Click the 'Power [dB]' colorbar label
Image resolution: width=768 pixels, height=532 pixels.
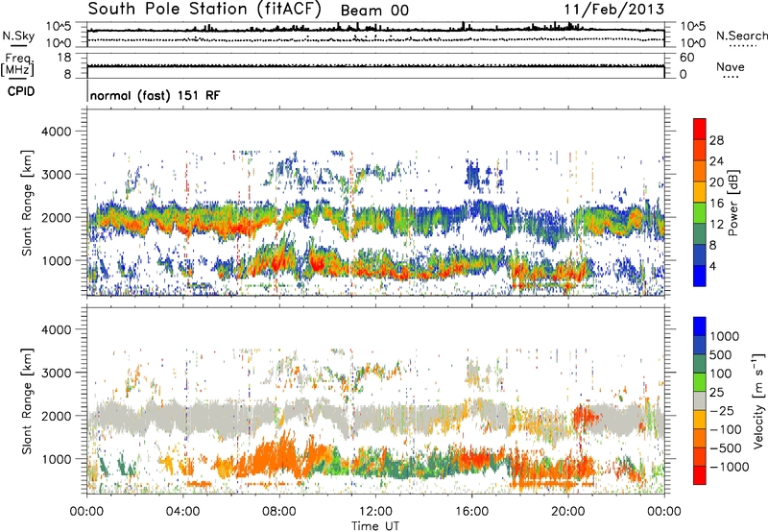tap(732, 203)
